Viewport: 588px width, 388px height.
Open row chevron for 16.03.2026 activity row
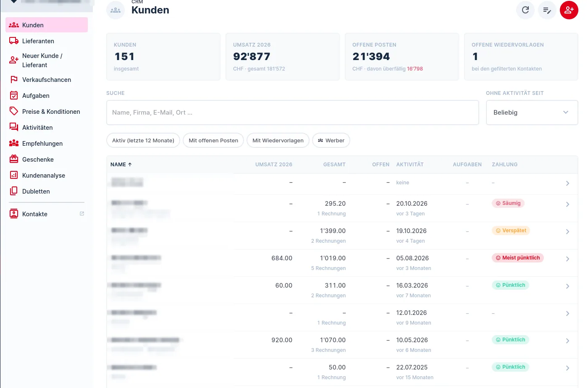coord(567,286)
